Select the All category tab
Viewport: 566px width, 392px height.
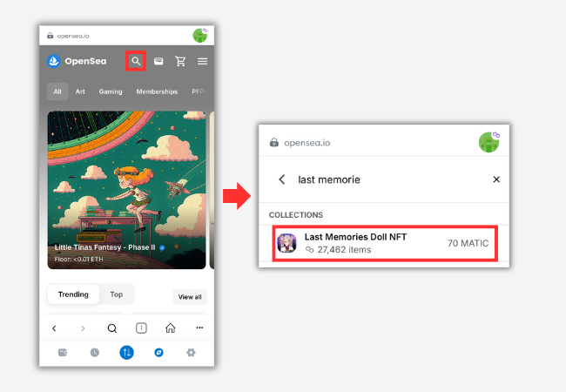coord(57,91)
